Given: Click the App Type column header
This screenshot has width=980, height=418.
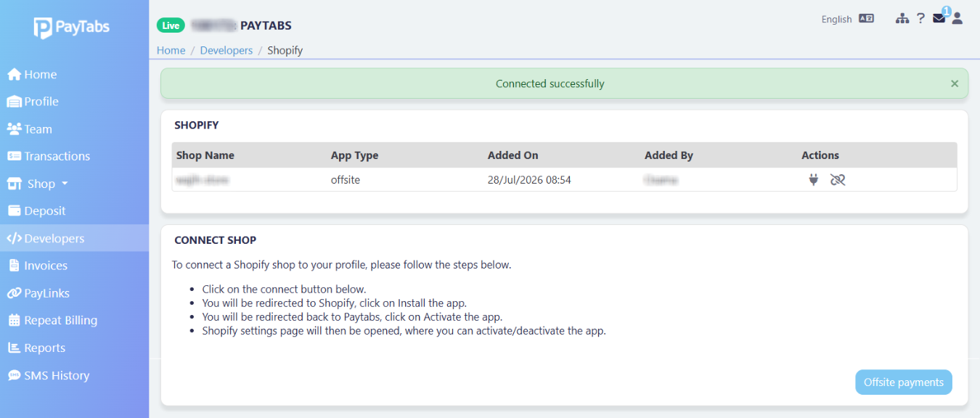Looking at the screenshot, I should (354, 155).
